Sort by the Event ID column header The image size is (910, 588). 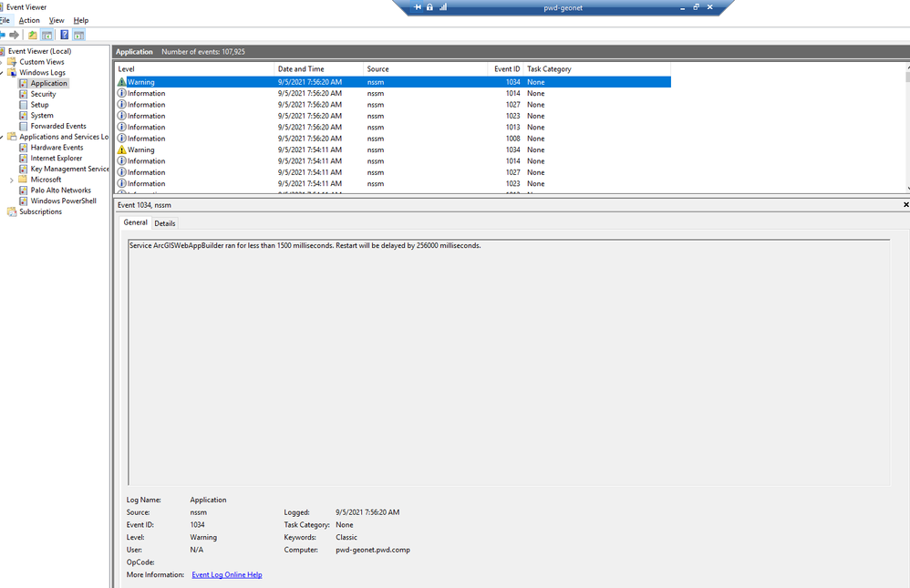point(506,69)
